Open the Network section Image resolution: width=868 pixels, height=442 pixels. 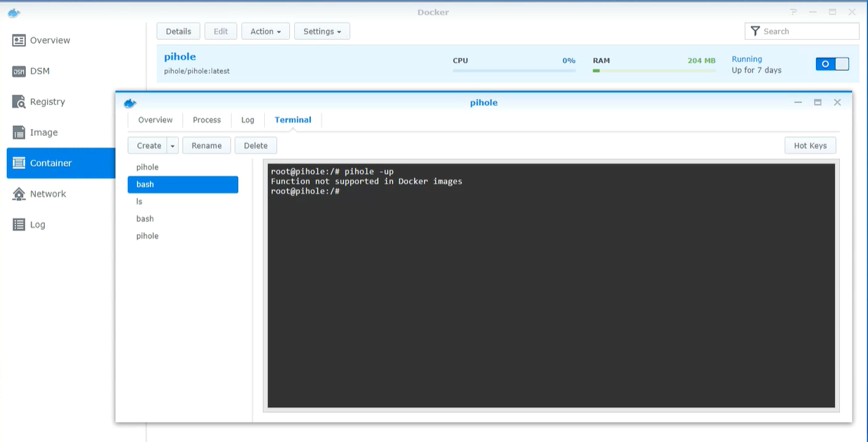18,193
